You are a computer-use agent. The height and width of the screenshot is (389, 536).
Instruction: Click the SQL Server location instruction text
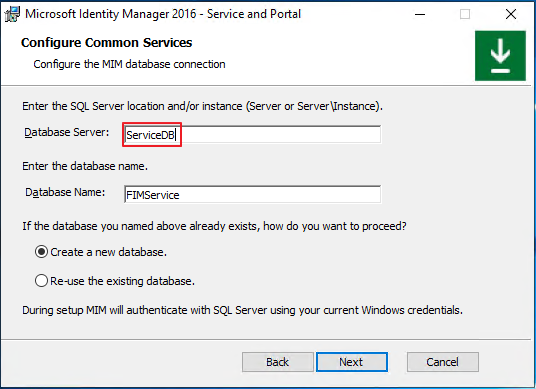pyautogui.click(x=202, y=106)
